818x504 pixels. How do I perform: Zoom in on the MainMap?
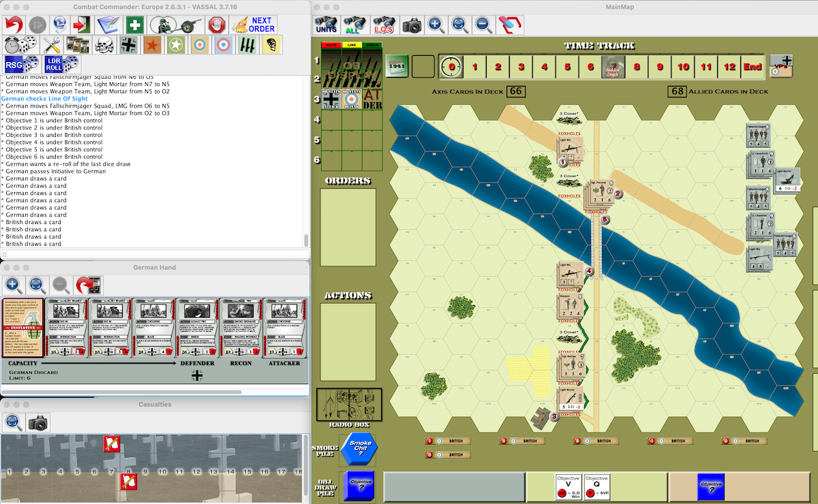coord(436,25)
